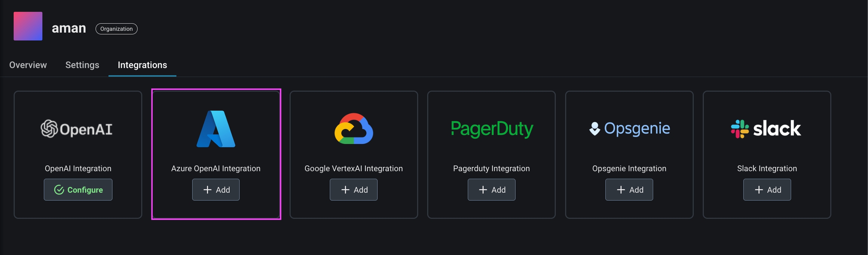Image resolution: width=868 pixels, height=255 pixels.
Task: Click the OpenAI Integration label
Action: [x=78, y=168]
